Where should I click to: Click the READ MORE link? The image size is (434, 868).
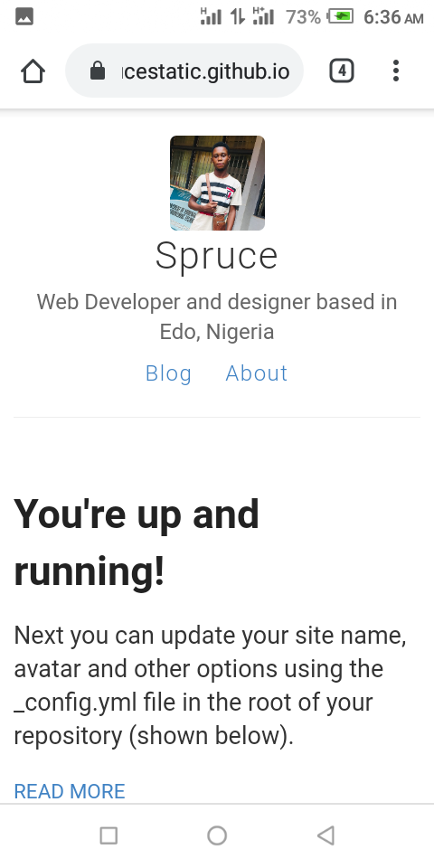coord(70,792)
